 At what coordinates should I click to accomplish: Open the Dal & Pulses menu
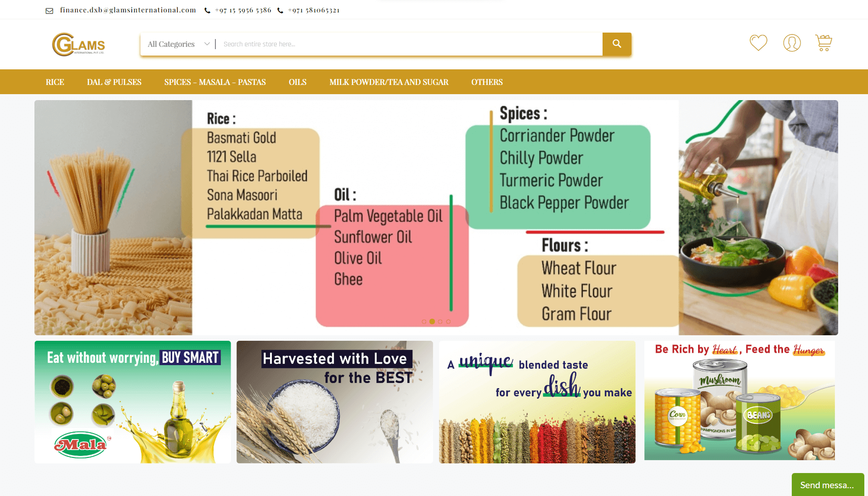click(114, 82)
